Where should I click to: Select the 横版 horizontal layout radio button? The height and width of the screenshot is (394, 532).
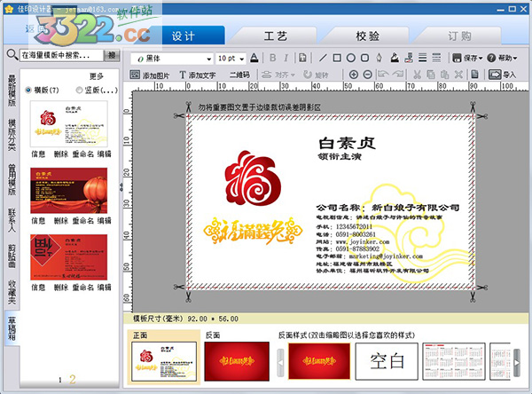29,90
